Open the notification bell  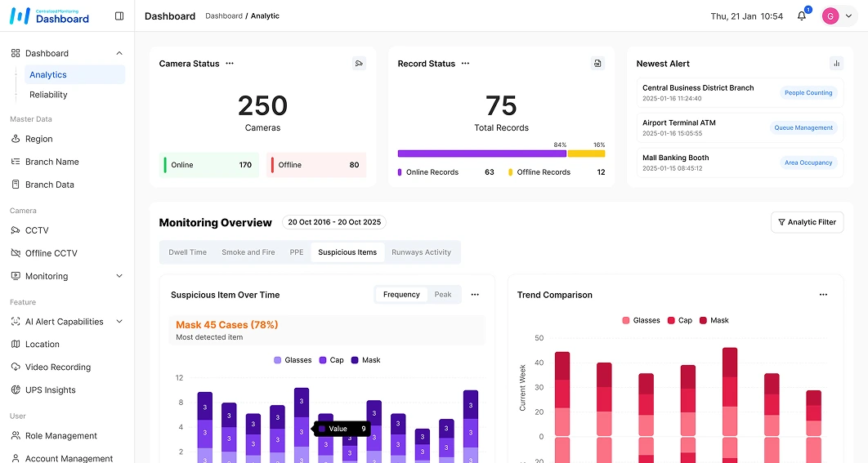(802, 16)
